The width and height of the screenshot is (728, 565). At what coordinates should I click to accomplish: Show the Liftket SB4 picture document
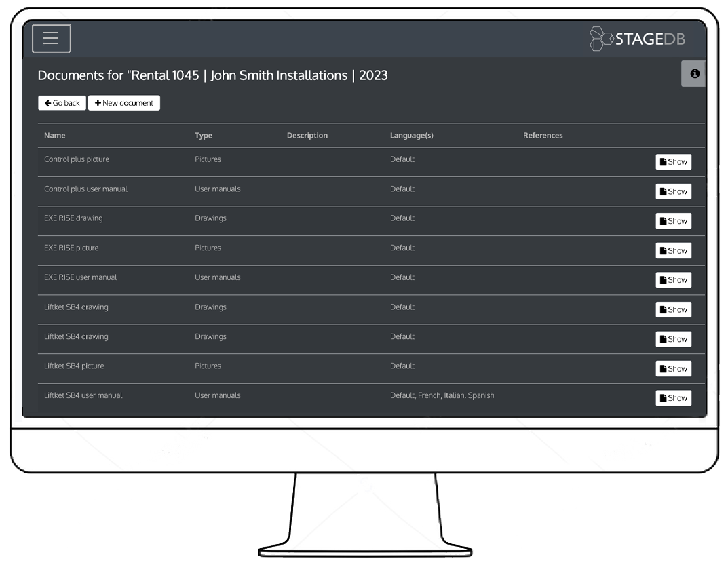click(x=673, y=368)
